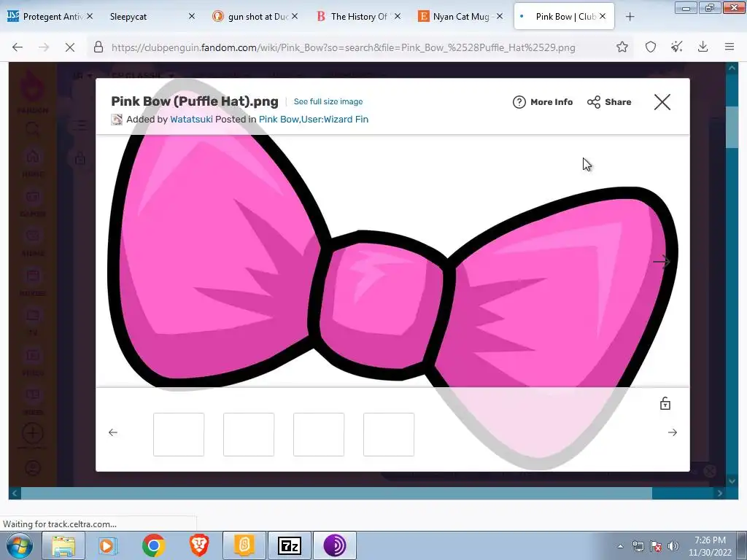Viewport: 747px width, 560px height.
Task: Open tracking protection shield panel
Action: pyautogui.click(x=651, y=47)
